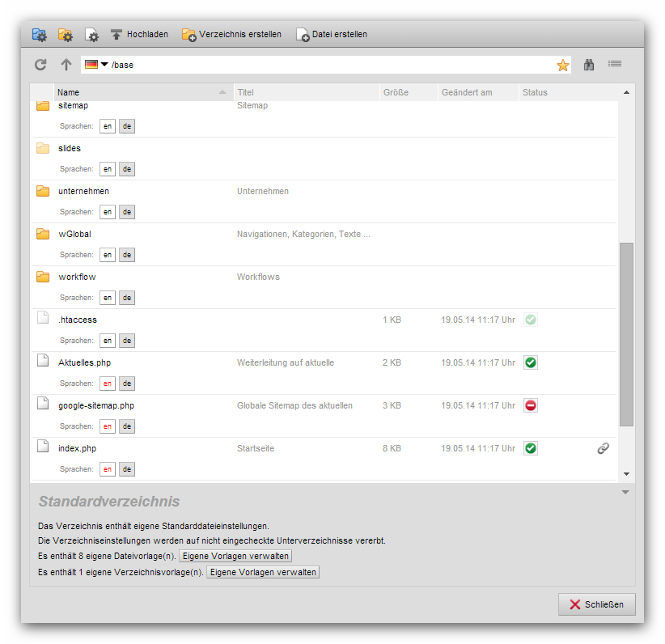Click the file list scrollbar thumb
The height and width of the screenshot is (644, 665).
[x=626, y=334]
